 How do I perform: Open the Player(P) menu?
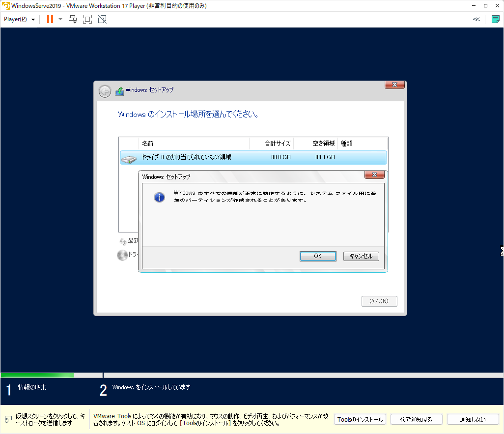coord(19,19)
